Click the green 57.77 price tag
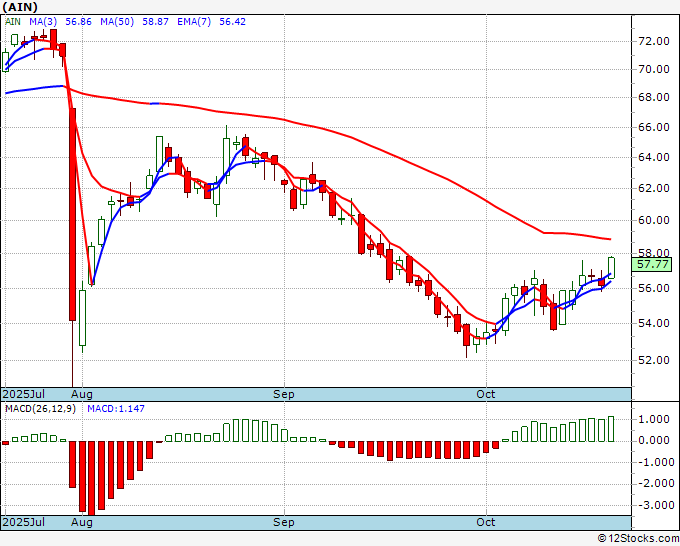This screenshot has height=546, width=680. coord(652,264)
